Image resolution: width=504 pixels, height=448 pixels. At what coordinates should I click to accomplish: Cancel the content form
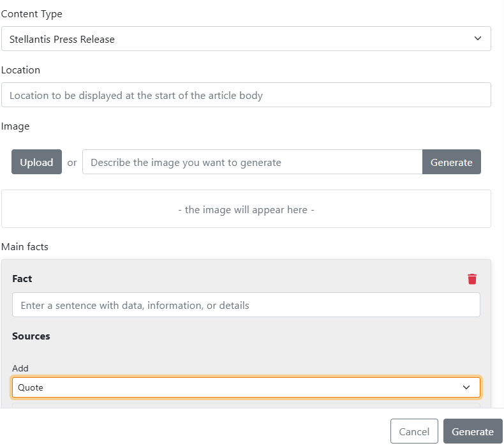pyautogui.click(x=414, y=431)
